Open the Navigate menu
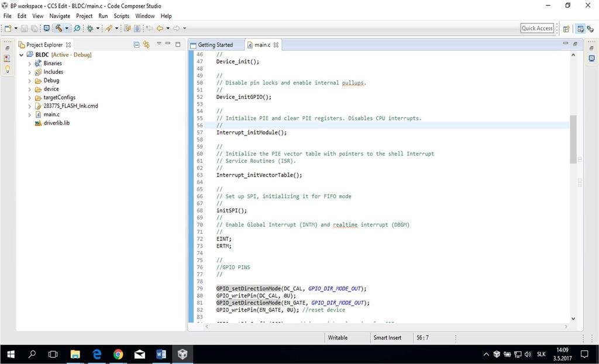This screenshot has height=364, width=599. [x=60, y=16]
